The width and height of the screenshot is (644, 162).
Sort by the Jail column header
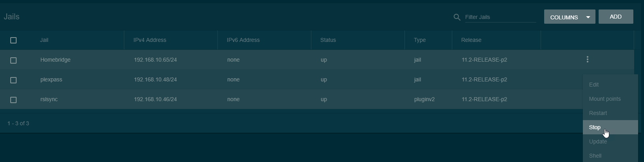44,40
